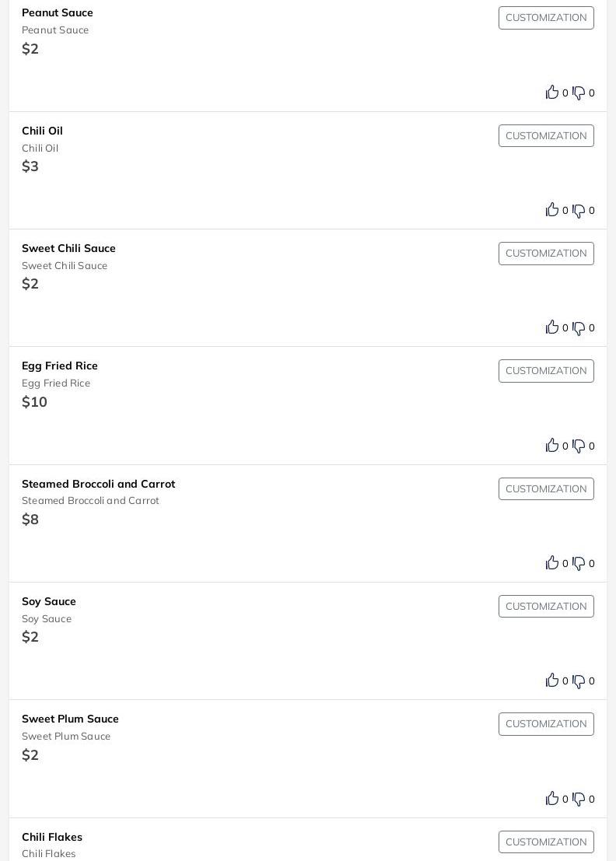Open customization for Peanut Sauce
Viewport: 616px width, 861px height.
[546, 18]
